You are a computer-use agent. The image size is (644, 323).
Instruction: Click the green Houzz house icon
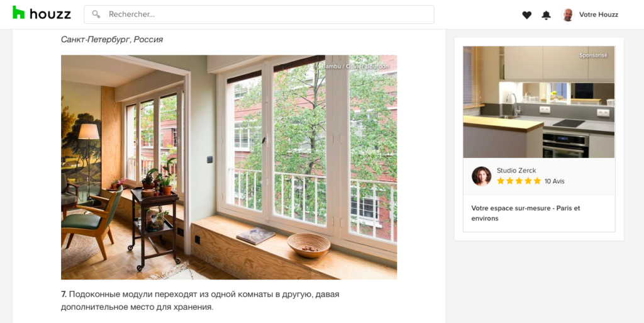pos(18,13)
